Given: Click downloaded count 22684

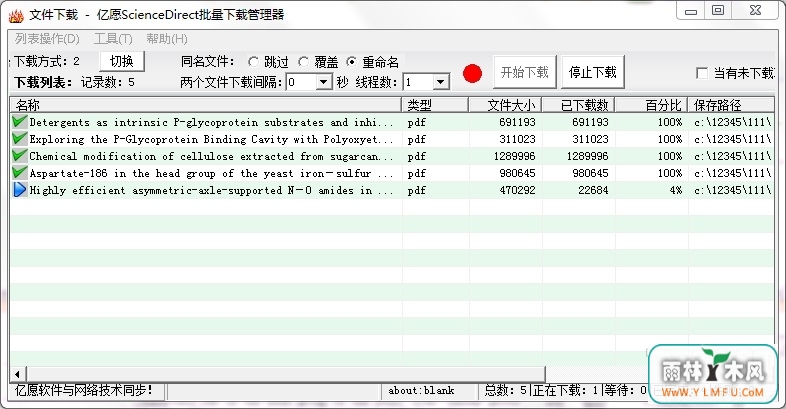Looking at the screenshot, I should (594, 190).
